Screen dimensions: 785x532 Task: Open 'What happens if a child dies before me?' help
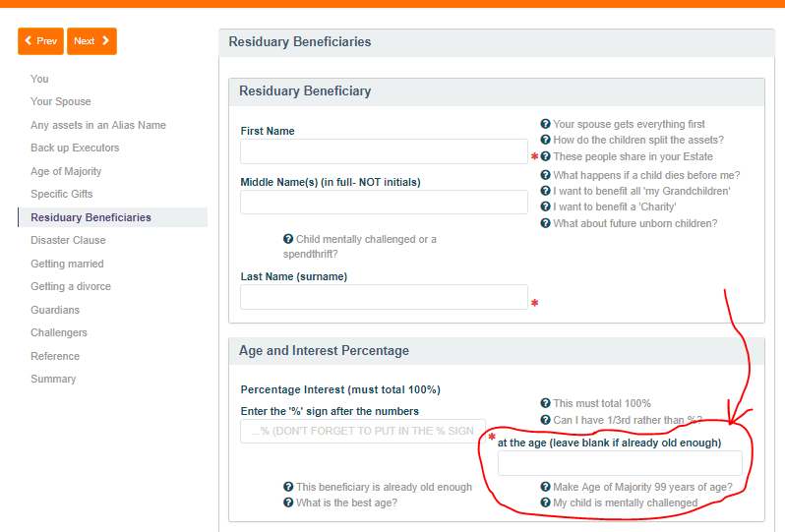coord(545,175)
